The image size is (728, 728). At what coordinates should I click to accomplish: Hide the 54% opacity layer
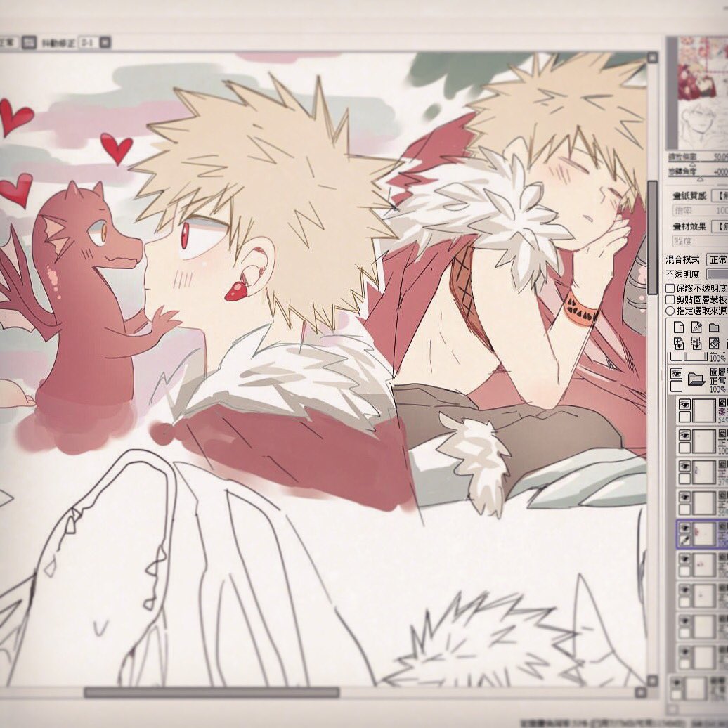point(684,405)
